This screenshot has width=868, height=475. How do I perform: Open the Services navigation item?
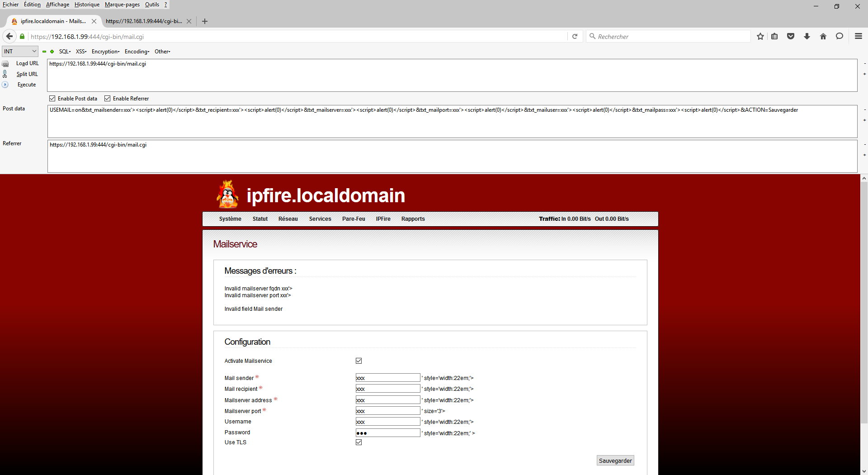tap(320, 219)
